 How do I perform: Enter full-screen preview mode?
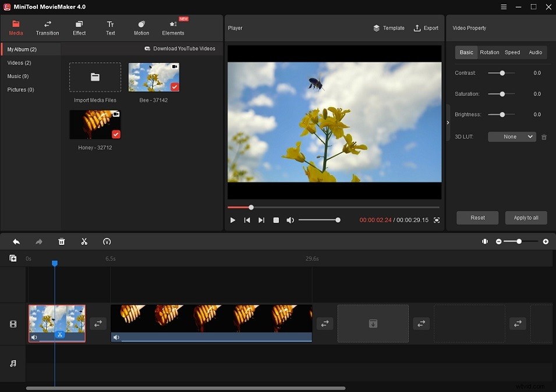(436, 220)
